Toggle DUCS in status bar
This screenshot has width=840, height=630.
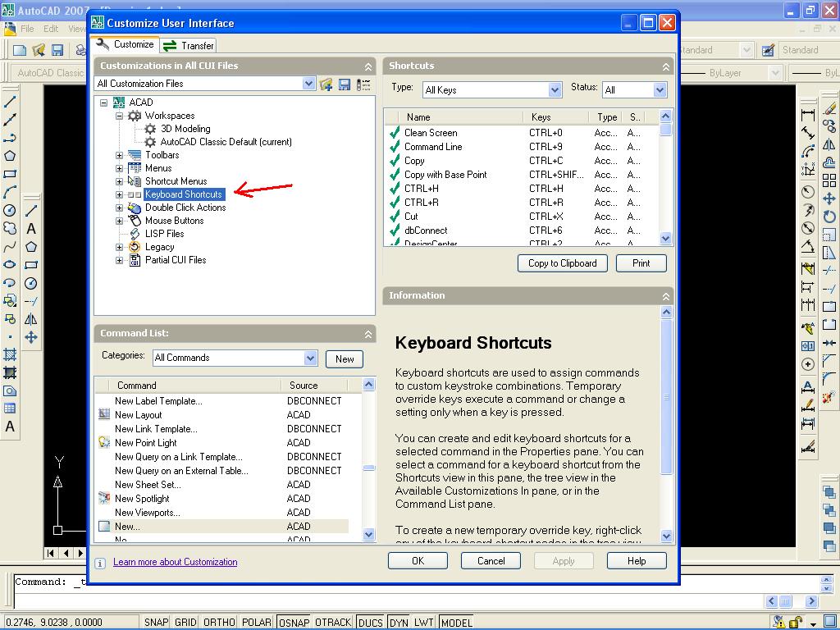[370, 622]
